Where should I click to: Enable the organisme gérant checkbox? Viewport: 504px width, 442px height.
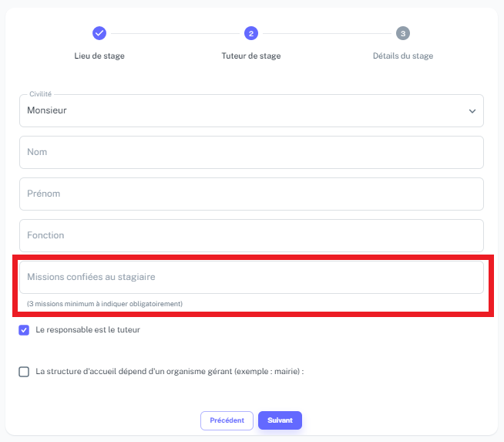[24, 372]
